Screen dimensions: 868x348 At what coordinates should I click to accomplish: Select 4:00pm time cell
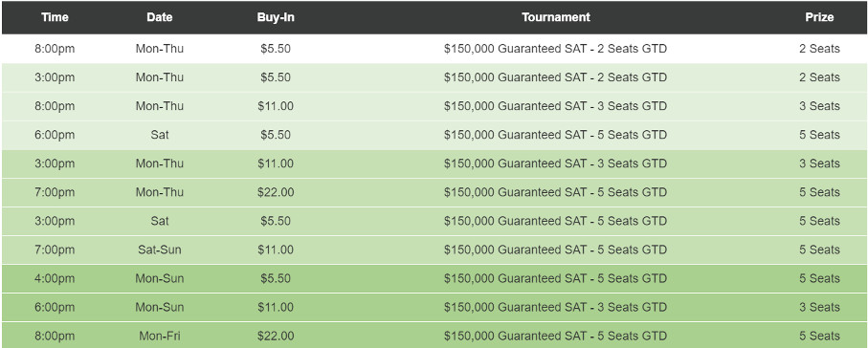click(x=55, y=278)
